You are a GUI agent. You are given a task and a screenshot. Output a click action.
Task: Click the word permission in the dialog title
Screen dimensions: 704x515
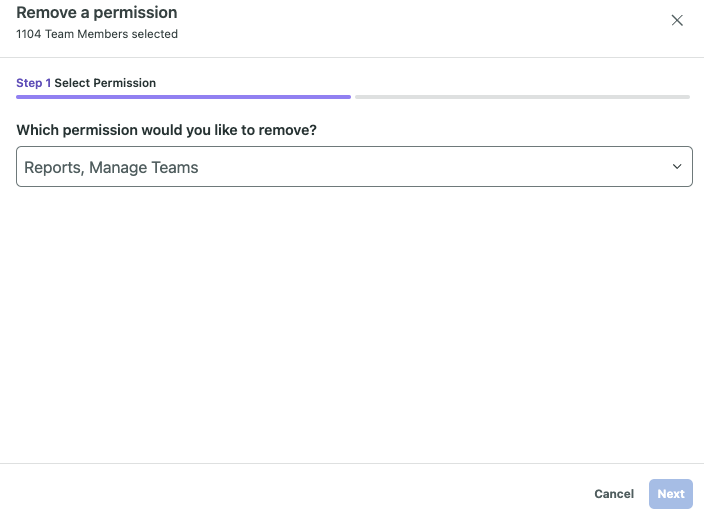pyautogui.click(x=134, y=13)
